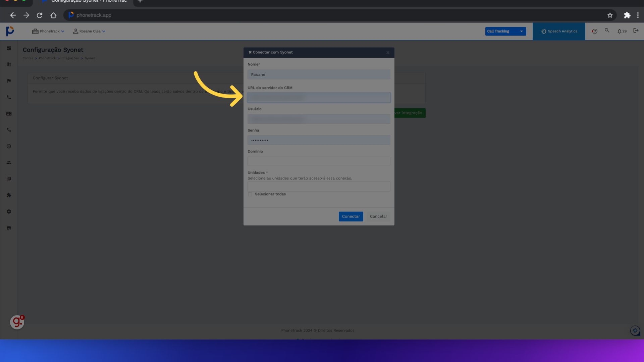The image size is (644, 362).
Task: Open the store icon in sidebar
Action: (9, 228)
